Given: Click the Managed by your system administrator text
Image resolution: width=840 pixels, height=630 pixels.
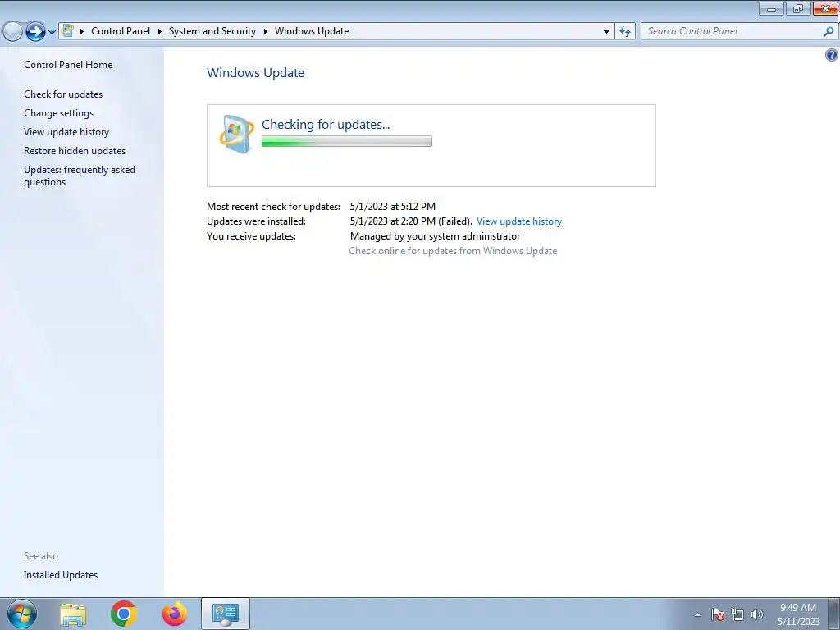Looking at the screenshot, I should [x=435, y=236].
